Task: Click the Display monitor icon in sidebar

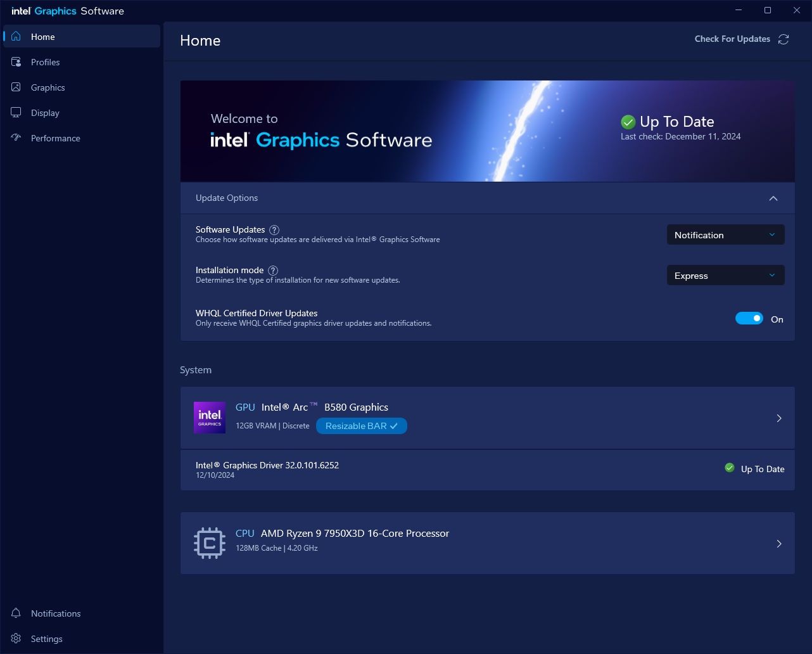Action: (x=16, y=113)
